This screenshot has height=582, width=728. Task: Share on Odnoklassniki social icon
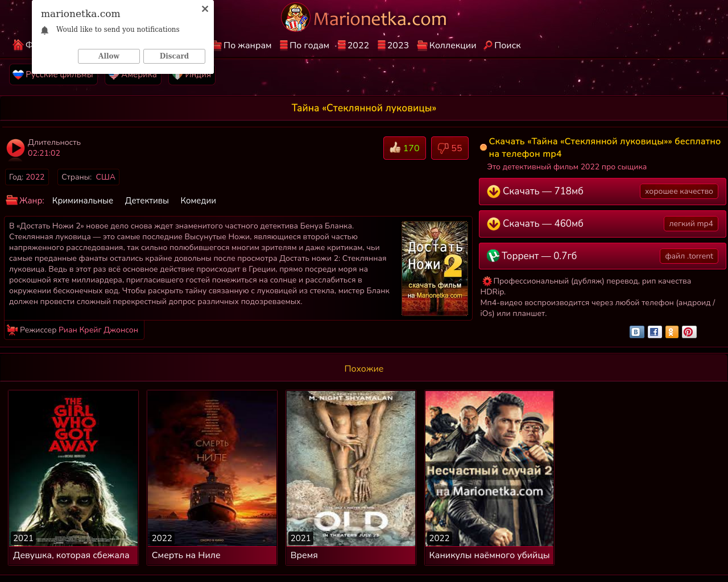click(x=672, y=332)
